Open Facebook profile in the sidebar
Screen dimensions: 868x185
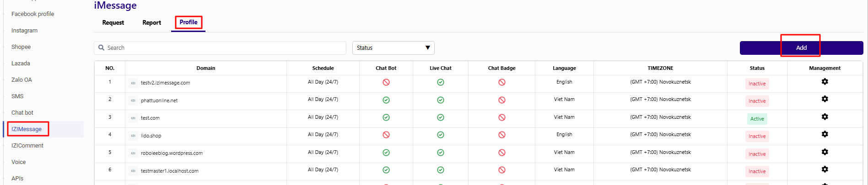tap(32, 14)
